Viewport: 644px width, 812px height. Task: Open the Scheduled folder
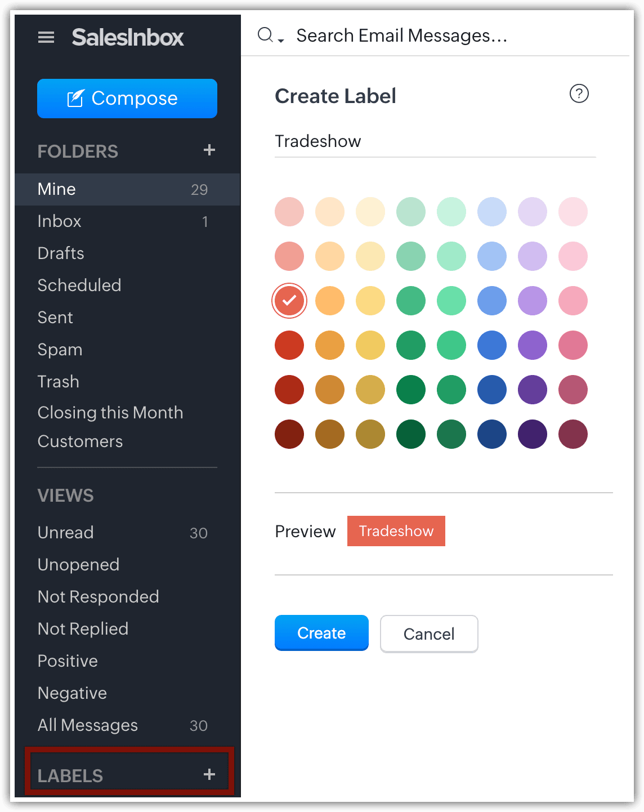coord(79,285)
